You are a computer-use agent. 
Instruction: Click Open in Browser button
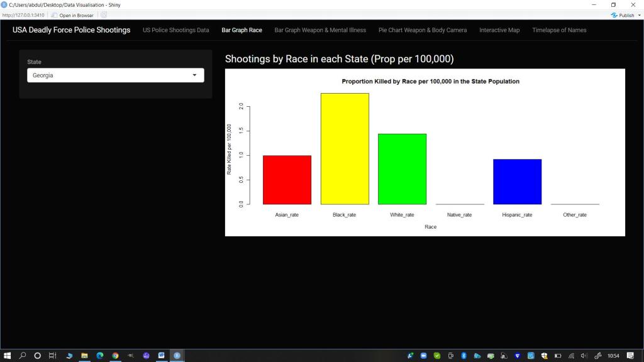(x=72, y=15)
